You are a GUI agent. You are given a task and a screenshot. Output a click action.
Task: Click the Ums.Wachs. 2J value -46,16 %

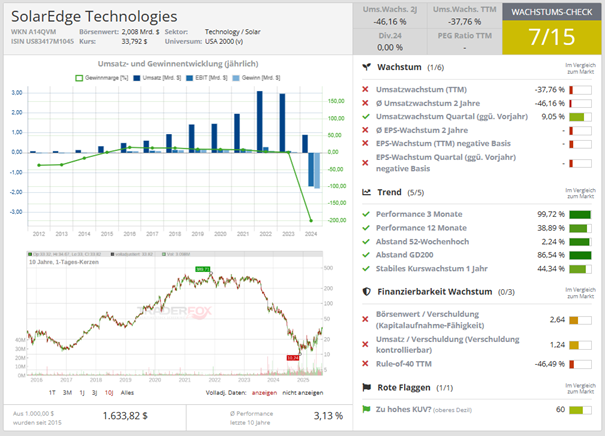coord(390,22)
